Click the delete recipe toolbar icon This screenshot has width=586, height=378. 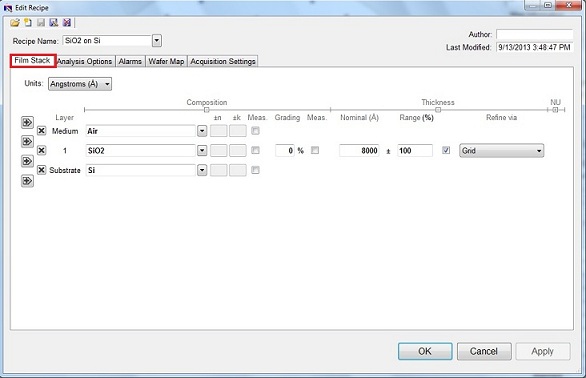pyautogui.click(x=67, y=23)
